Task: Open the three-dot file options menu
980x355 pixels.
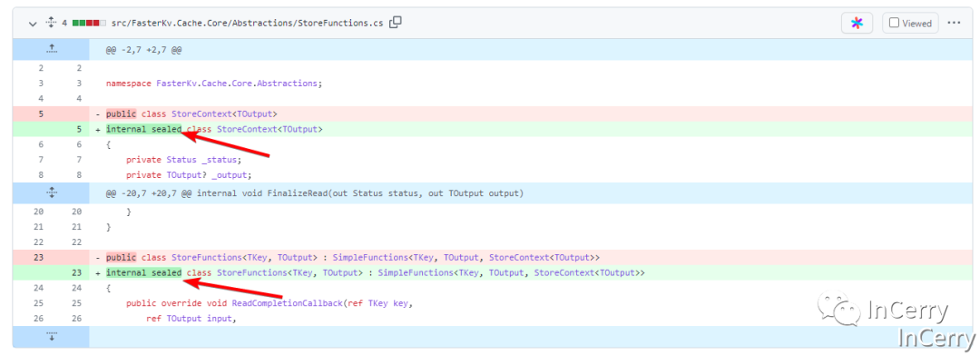Action: (953, 23)
